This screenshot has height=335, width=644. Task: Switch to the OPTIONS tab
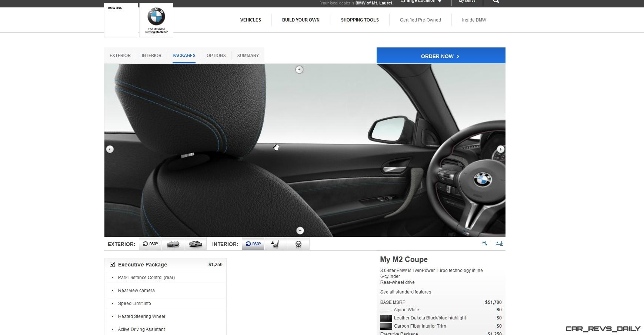point(216,56)
